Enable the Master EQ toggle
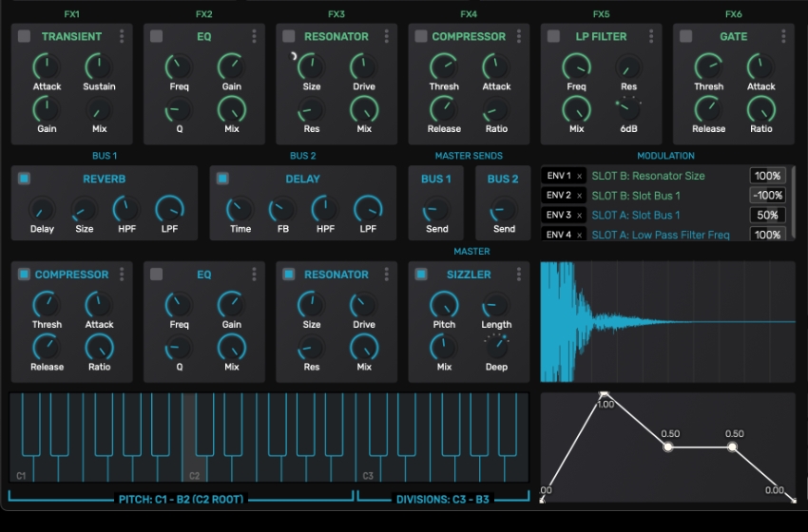 pos(156,274)
